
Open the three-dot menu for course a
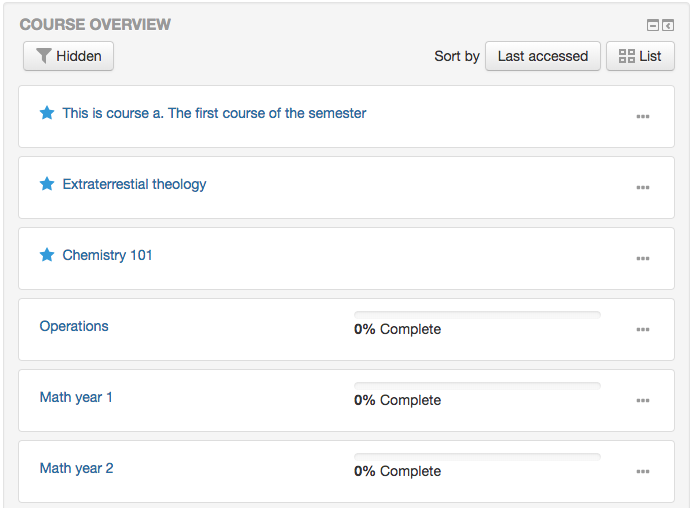click(x=643, y=116)
